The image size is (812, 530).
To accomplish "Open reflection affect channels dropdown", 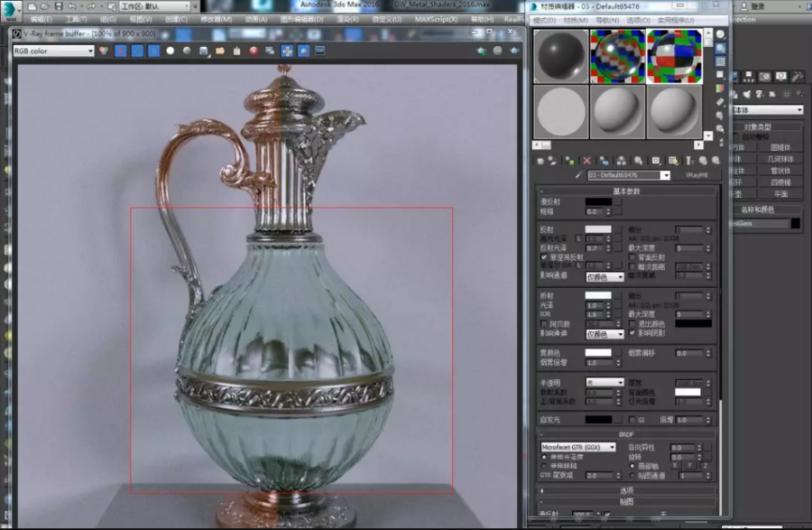I will 604,276.
